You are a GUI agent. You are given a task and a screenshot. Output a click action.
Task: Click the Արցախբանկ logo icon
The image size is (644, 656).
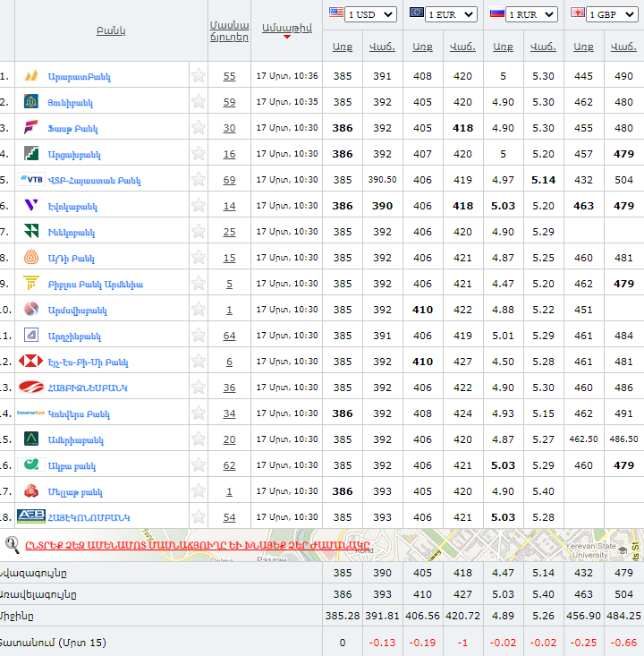click(31, 154)
